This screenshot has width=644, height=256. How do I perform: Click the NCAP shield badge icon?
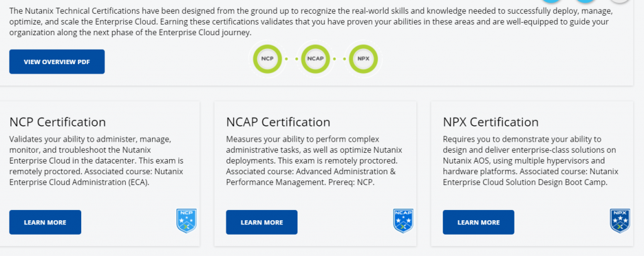click(x=403, y=221)
